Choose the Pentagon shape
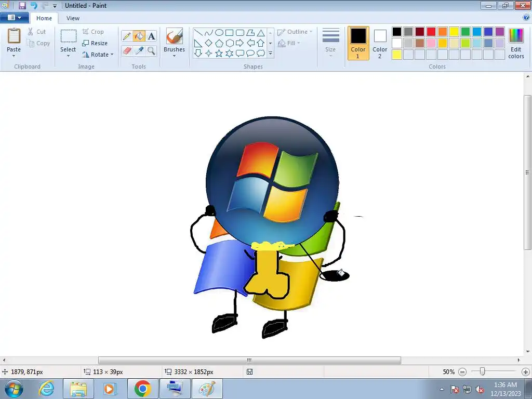 tap(219, 43)
